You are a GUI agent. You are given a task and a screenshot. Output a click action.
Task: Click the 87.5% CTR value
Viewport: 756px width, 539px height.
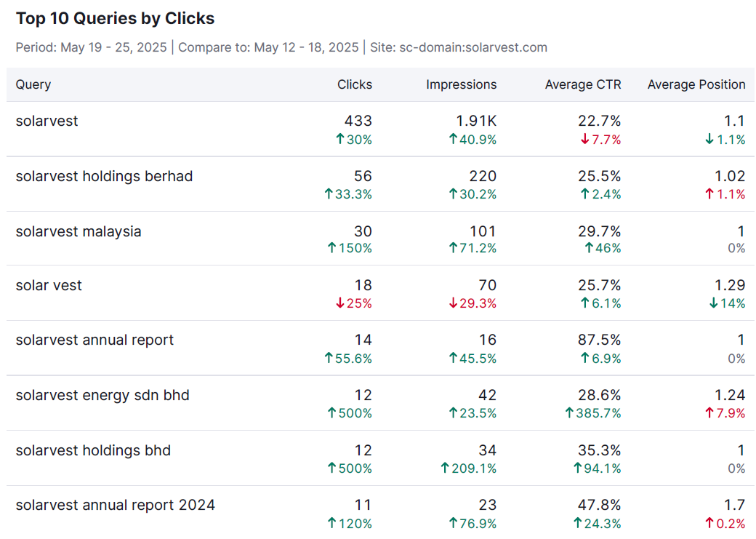[599, 340]
